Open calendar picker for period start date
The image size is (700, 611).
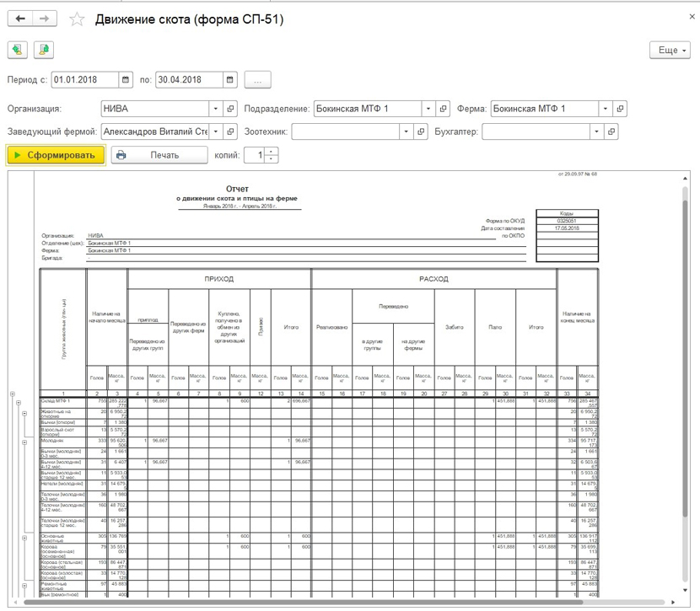coord(127,80)
